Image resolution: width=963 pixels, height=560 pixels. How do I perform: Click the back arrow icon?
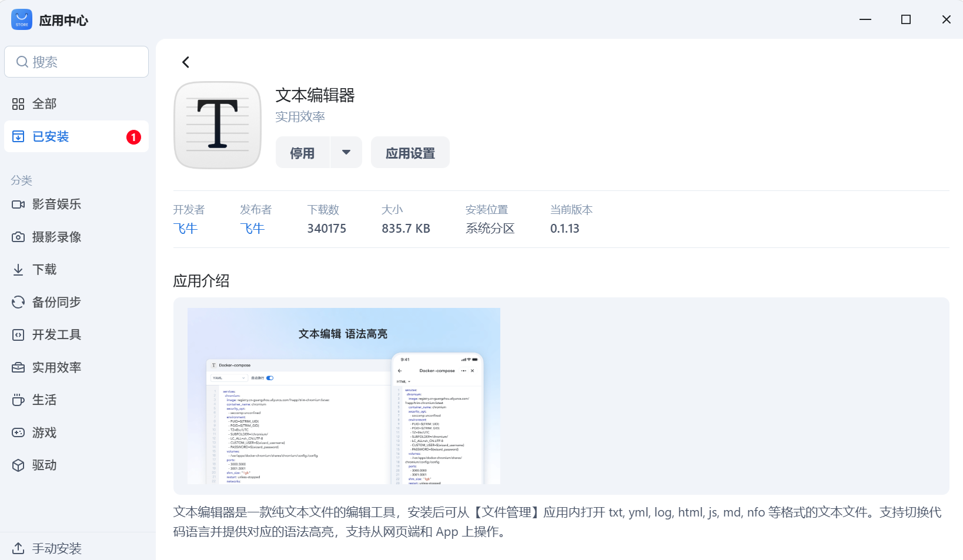(186, 62)
